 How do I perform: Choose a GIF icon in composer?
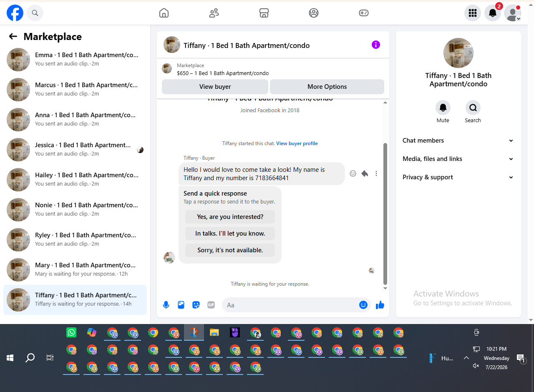click(x=211, y=305)
